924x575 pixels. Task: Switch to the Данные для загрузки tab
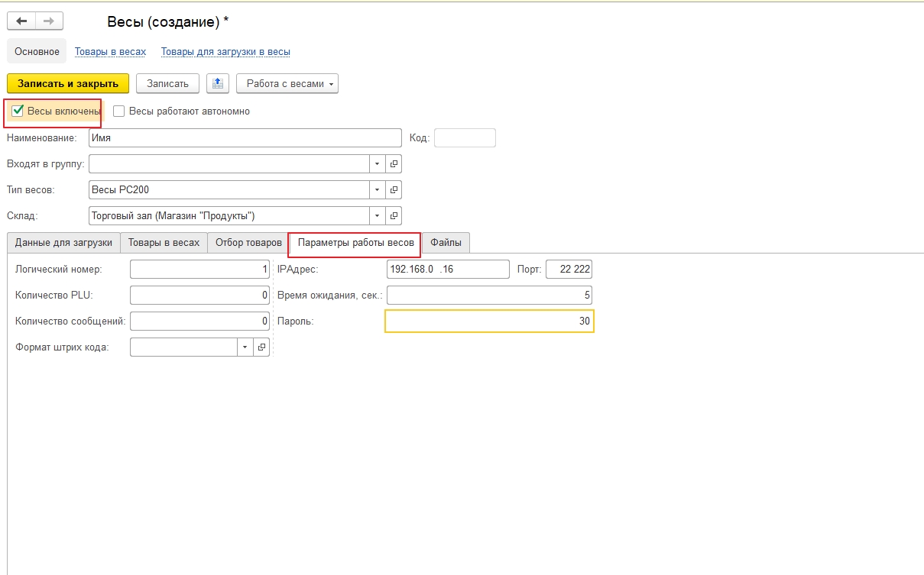63,243
